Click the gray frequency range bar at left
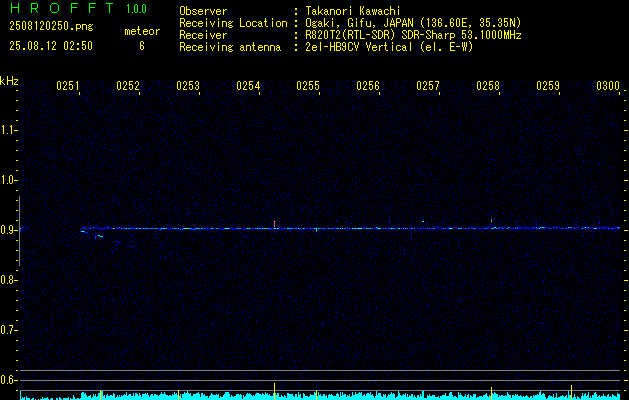 (x=19, y=231)
